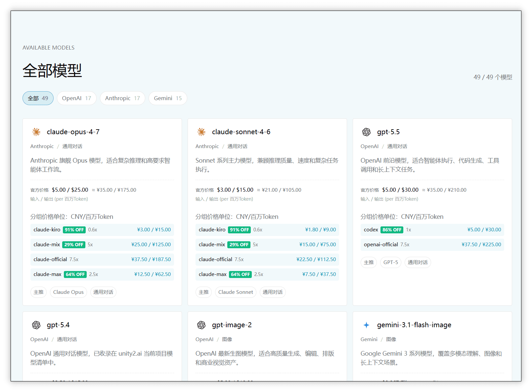Click 91% OFF badge in claude-opus-4-7 card
Viewport: 532px width, 392px height.
(x=74, y=230)
